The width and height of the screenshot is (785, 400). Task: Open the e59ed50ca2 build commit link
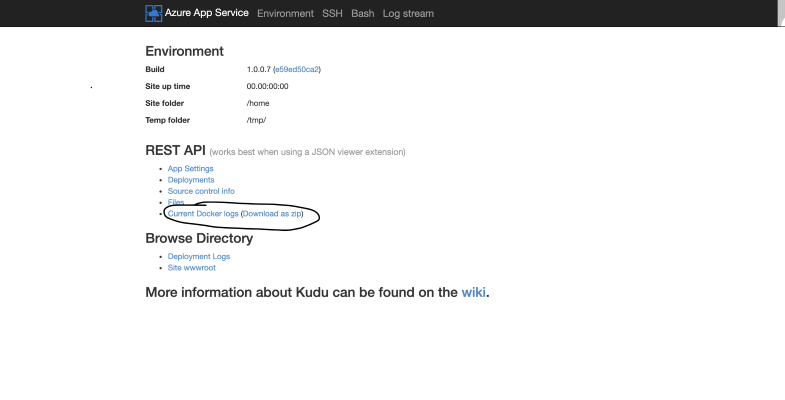297,70
